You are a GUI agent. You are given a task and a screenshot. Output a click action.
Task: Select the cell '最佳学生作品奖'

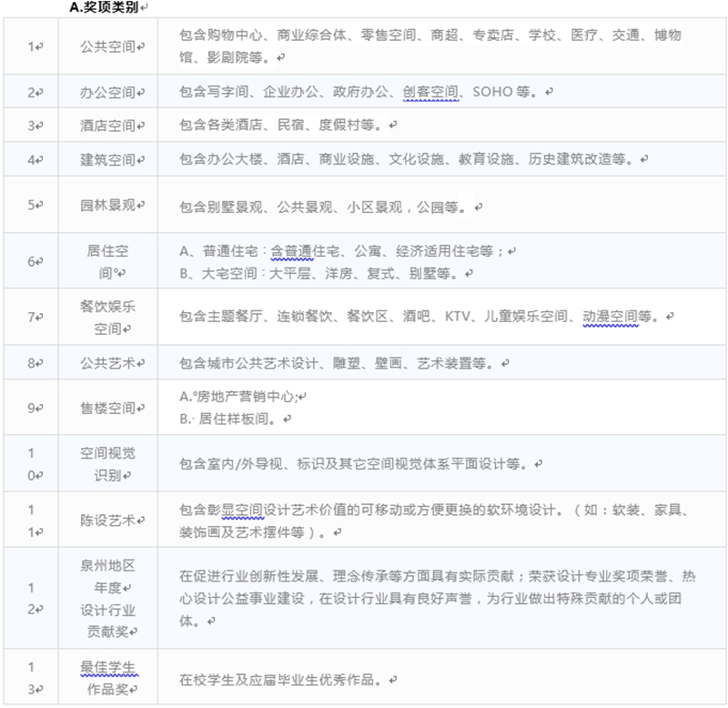107,678
